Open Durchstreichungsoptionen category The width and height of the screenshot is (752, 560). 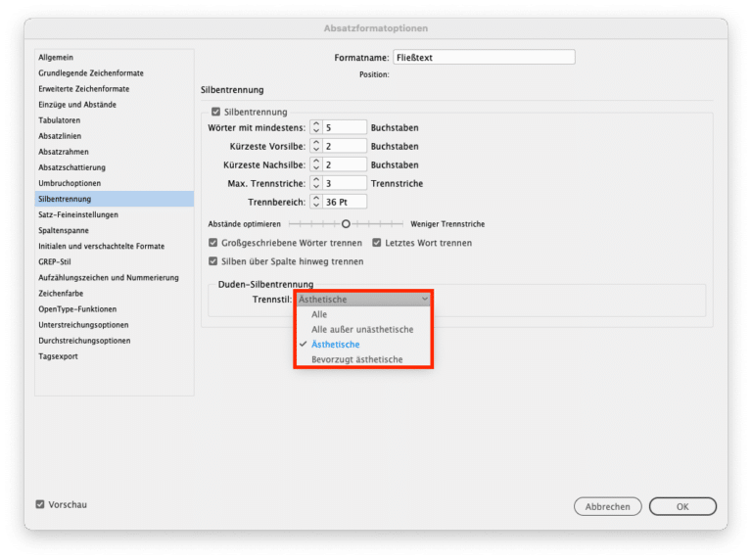tap(115, 341)
